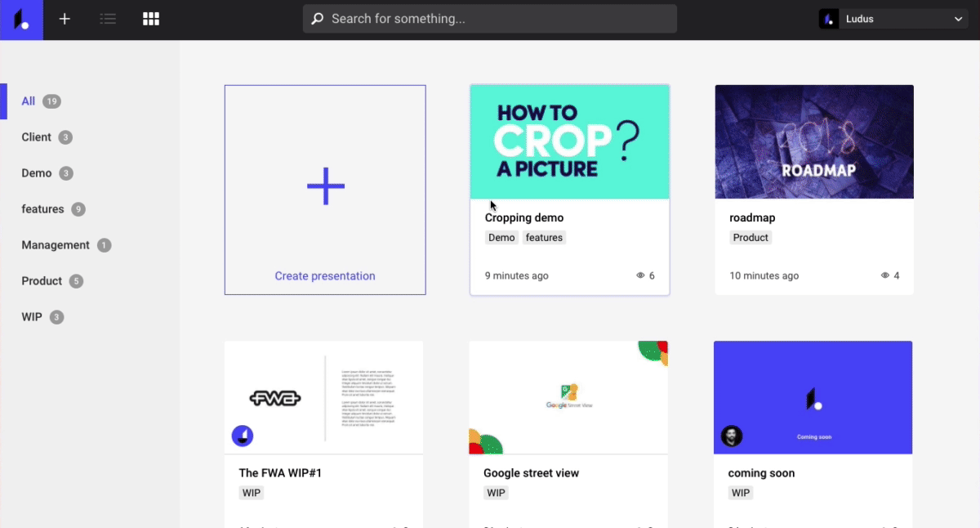Switch to list view icon
This screenshot has height=528, width=980.
(x=107, y=19)
